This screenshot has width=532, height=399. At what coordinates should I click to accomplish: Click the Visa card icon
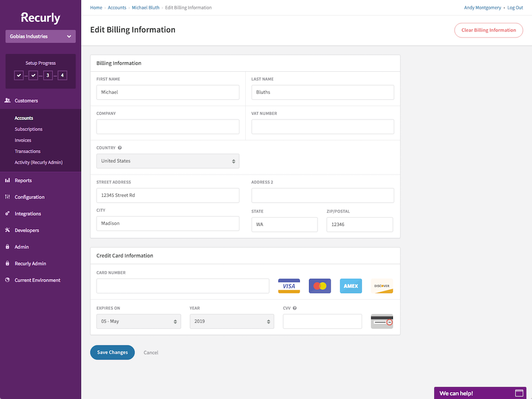coord(289,286)
